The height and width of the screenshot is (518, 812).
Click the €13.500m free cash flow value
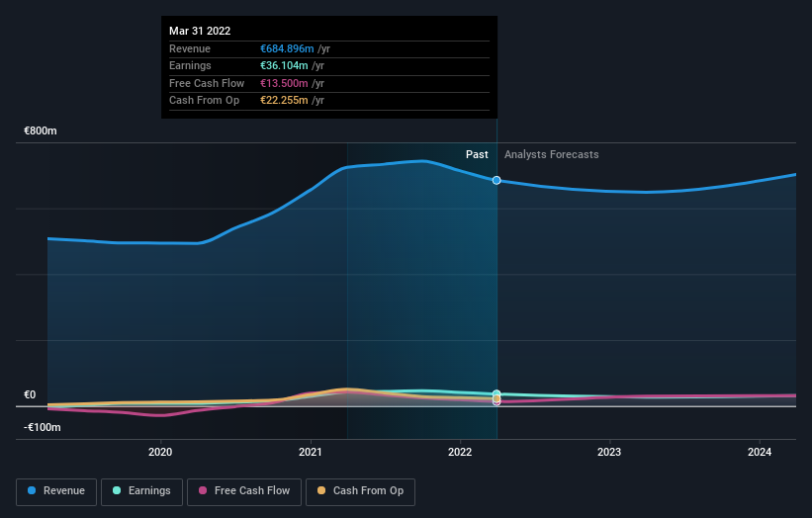point(284,83)
